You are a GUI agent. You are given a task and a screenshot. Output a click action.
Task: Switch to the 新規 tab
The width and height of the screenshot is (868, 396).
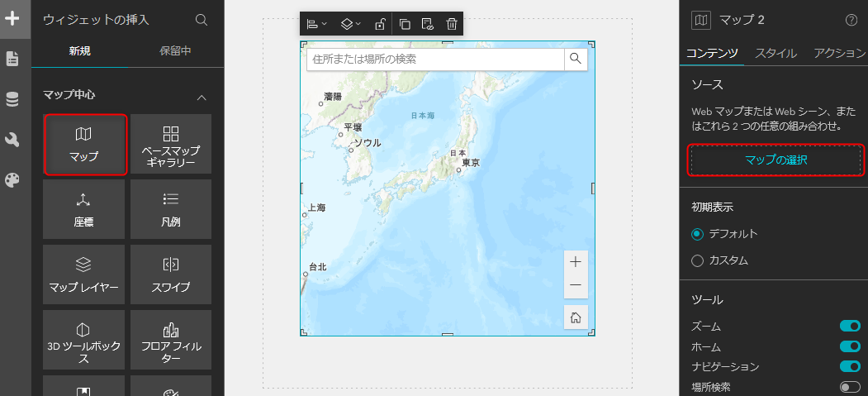80,51
